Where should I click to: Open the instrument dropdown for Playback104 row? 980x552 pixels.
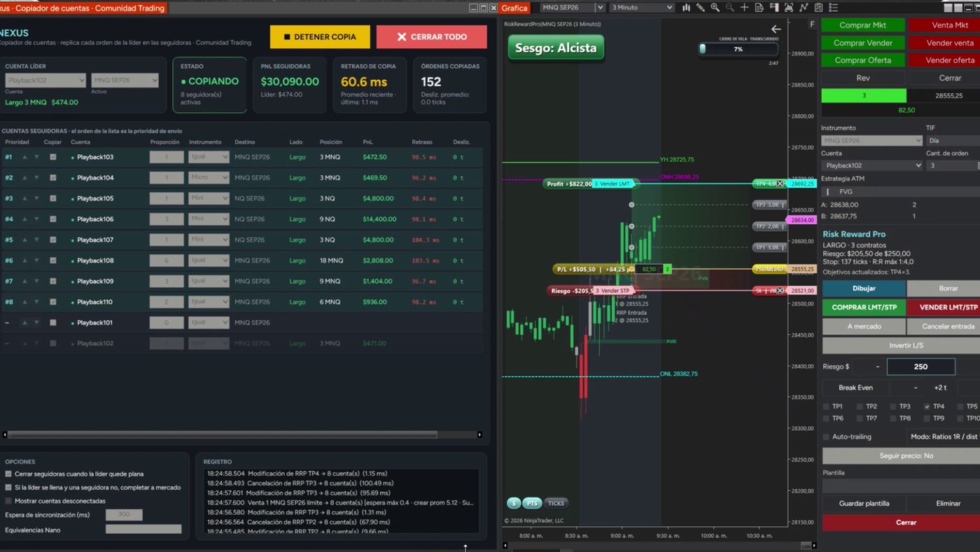[209, 178]
